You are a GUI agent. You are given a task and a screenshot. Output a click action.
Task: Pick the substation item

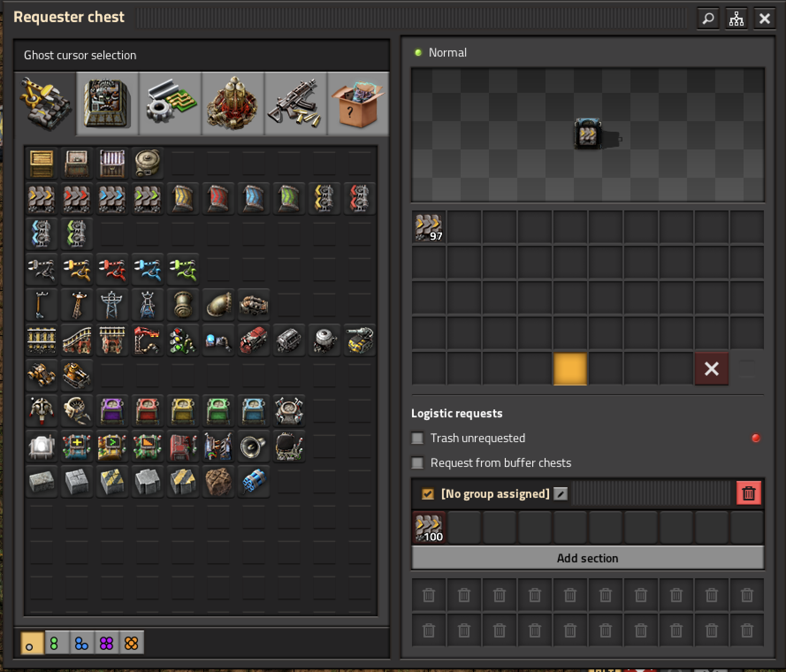[x=148, y=305]
